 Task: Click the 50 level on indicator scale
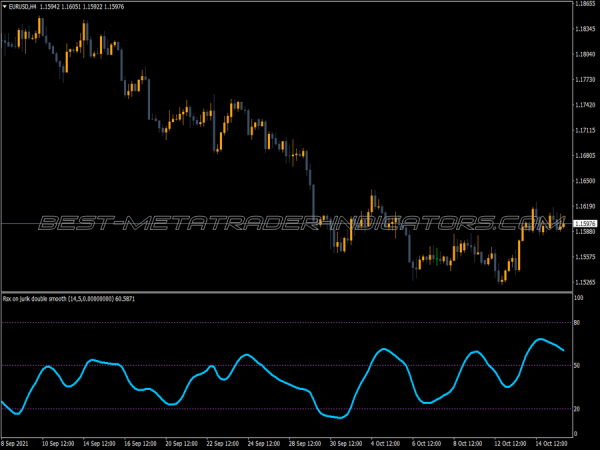578,366
